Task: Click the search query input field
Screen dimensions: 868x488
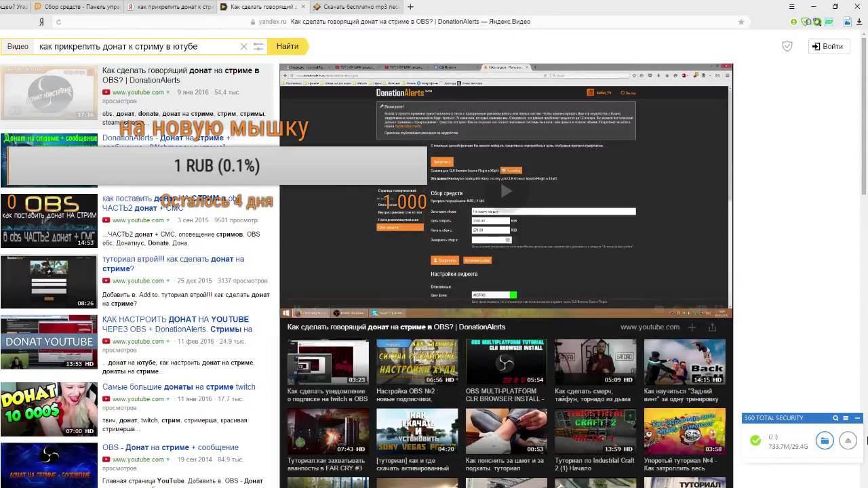Action: tap(136, 46)
